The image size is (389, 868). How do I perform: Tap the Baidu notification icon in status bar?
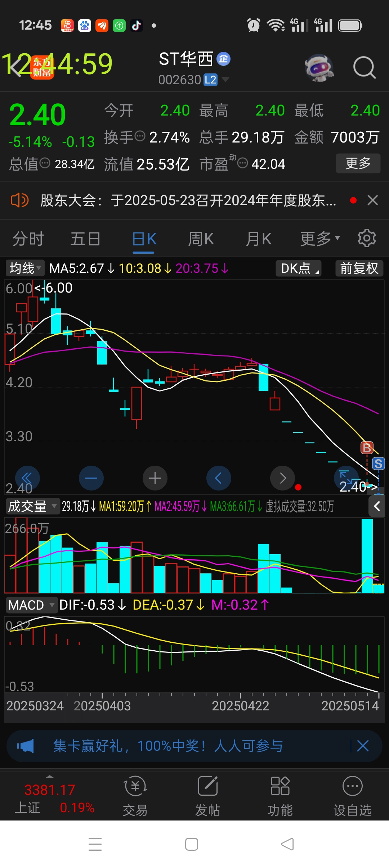[85, 25]
